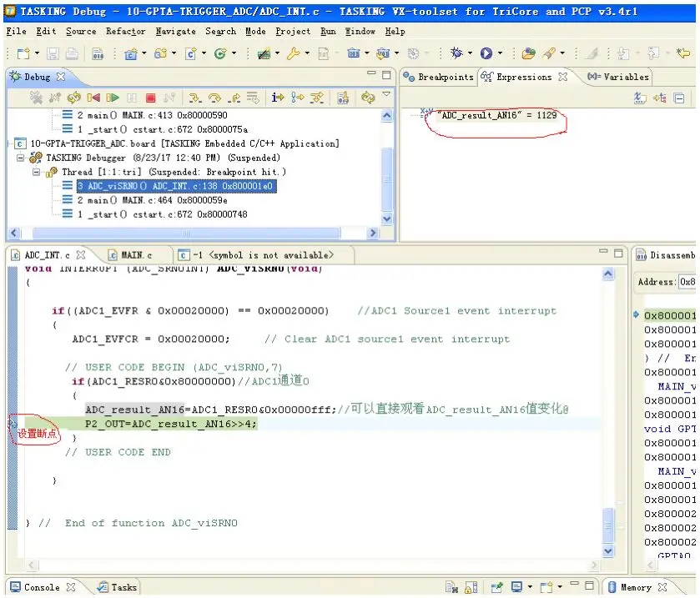Close the ADC_INT.c editor tab

pyautogui.click(x=81, y=255)
